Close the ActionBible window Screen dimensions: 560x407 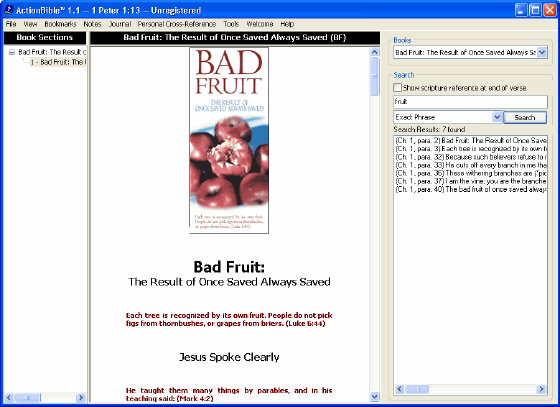550,10
